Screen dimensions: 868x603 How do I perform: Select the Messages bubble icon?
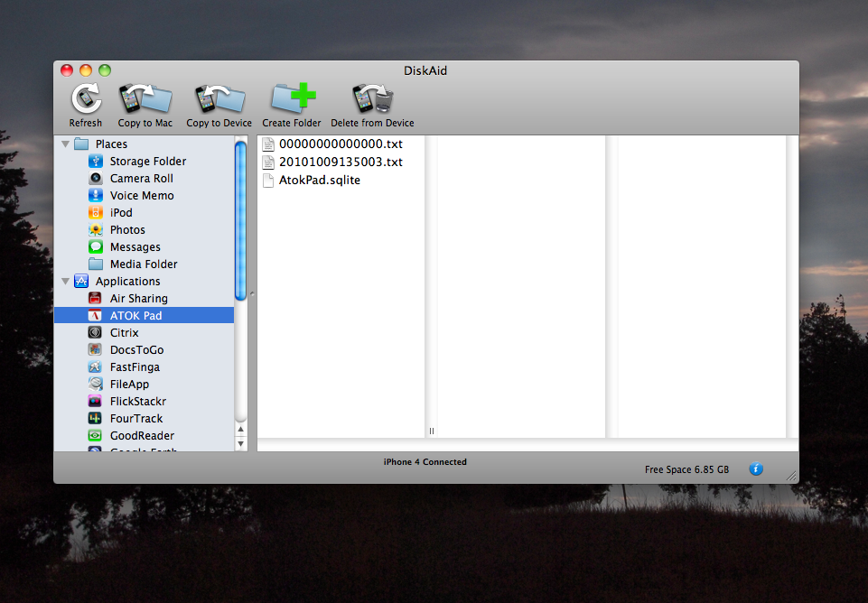tap(96, 246)
